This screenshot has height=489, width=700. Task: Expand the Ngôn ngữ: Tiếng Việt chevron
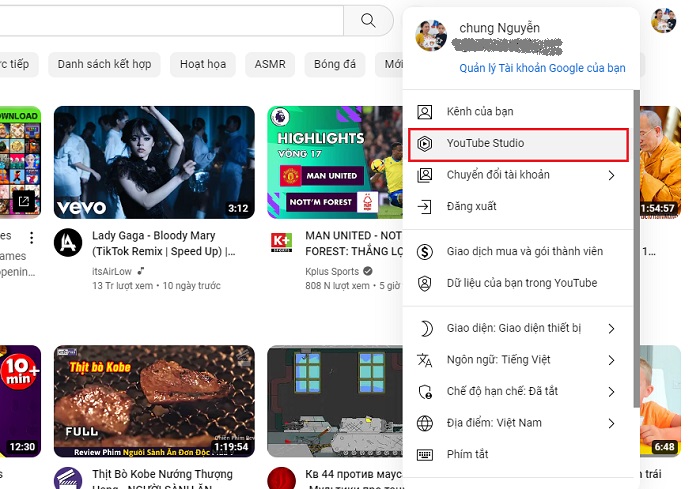click(611, 360)
